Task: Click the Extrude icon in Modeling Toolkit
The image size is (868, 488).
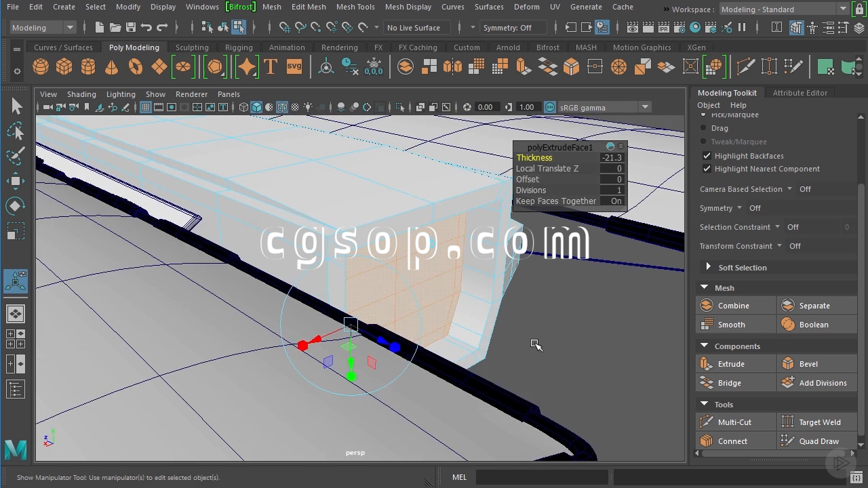Action: (707, 364)
